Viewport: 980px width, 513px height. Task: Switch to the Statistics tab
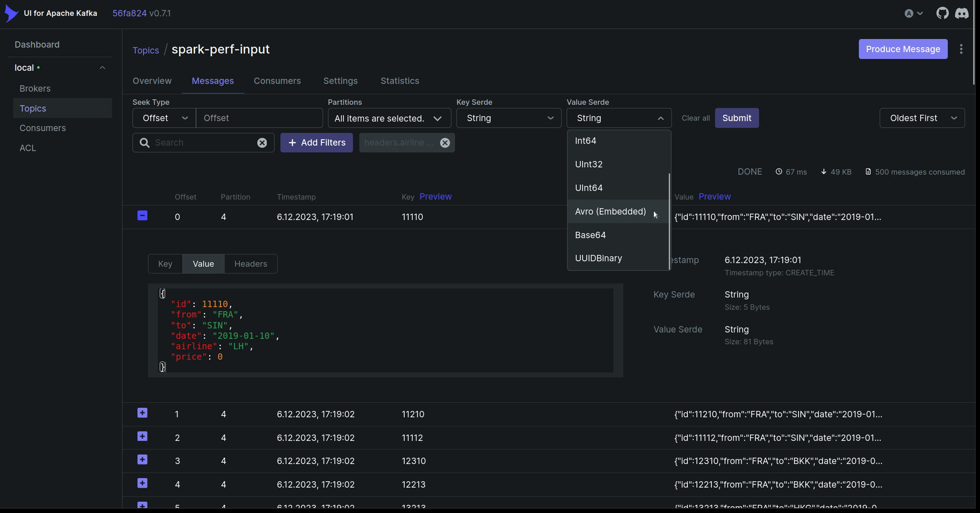click(x=400, y=81)
